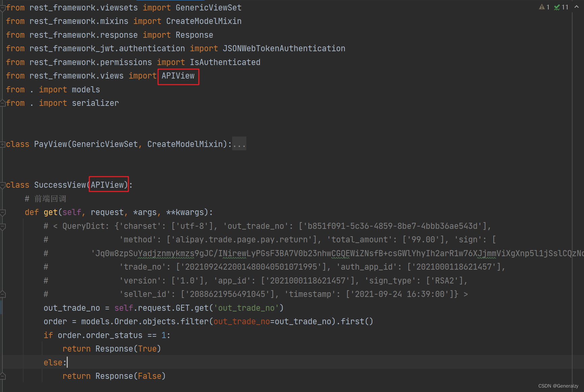This screenshot has height=392, width=584.
Task: Click APIView base class in SuccessView definition
Action: tap(107, 185)
